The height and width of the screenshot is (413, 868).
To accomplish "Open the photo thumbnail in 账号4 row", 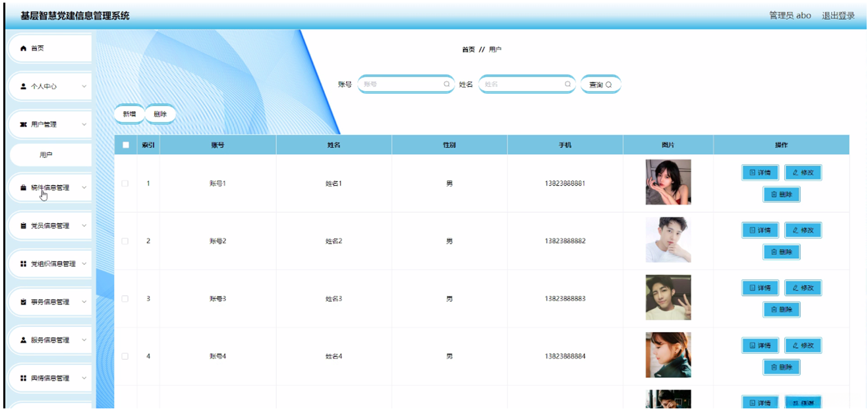I will pyautogui.click(x=668, y=355).
